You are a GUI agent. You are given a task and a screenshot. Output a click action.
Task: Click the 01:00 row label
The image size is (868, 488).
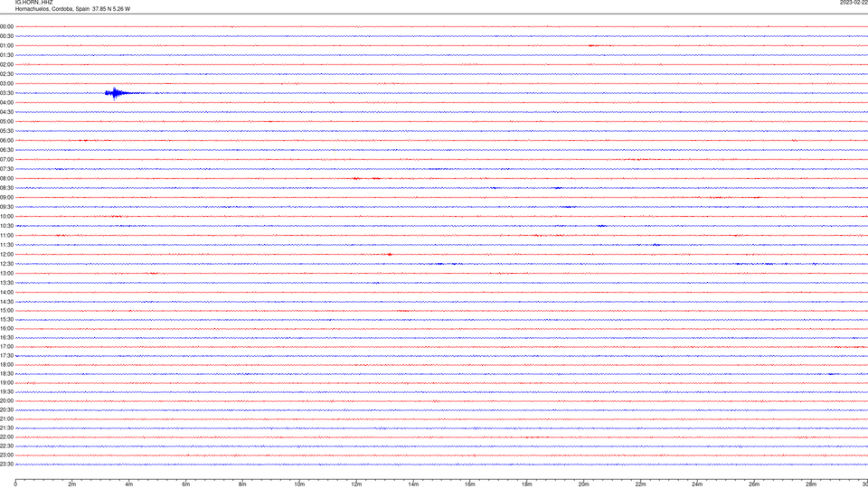(6, 45)
